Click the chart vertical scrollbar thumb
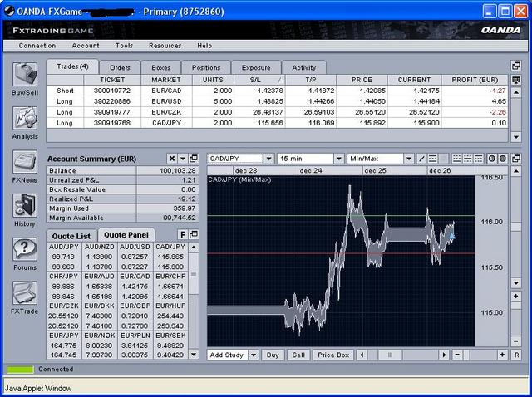The height and width of the screenshot is (397, 532). 515,227
